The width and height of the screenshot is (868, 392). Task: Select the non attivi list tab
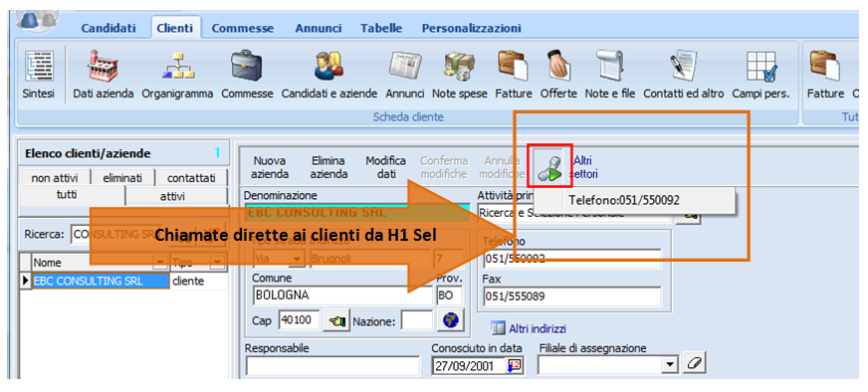click(54, 178)
